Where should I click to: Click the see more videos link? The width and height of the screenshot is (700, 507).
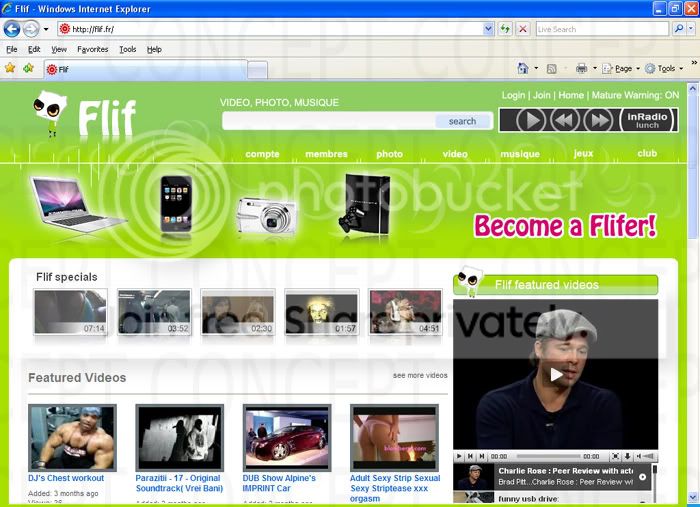(420, 375)
